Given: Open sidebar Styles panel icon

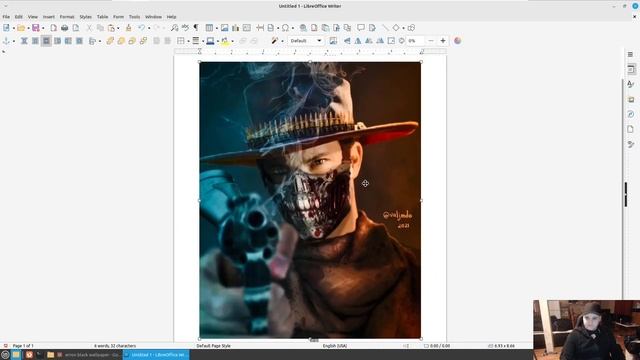Looking at the screenshot, I should pyautogui.click(x=631, y=84).
